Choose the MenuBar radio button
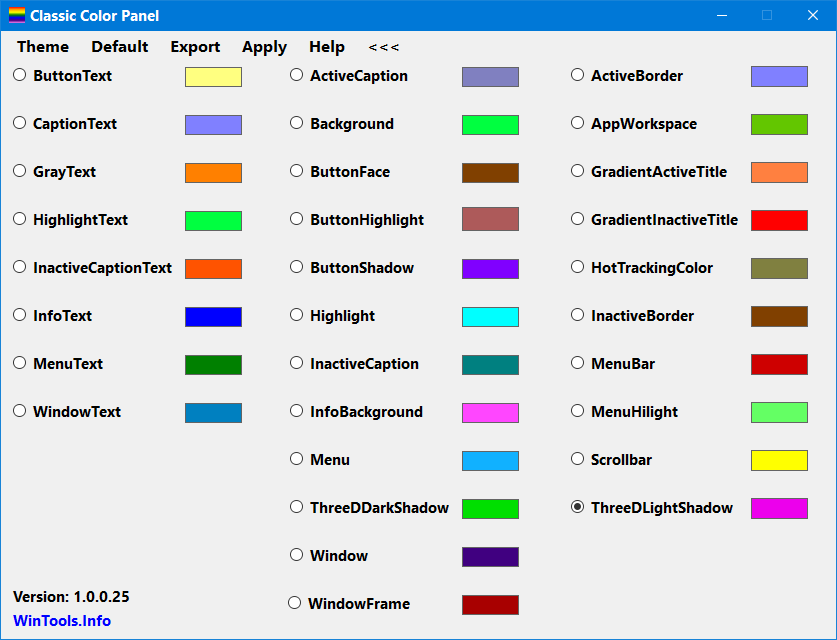Screen dimensions: 837x640 (577, 364)
